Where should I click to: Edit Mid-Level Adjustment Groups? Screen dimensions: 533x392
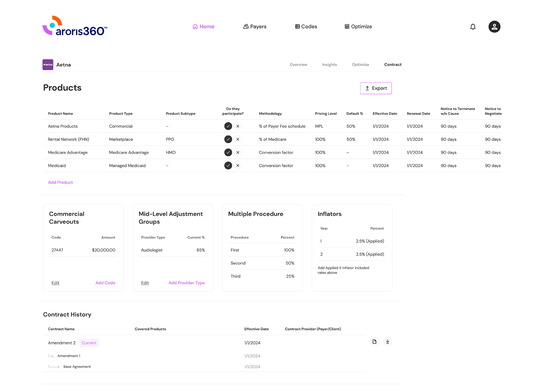point(145,283)
